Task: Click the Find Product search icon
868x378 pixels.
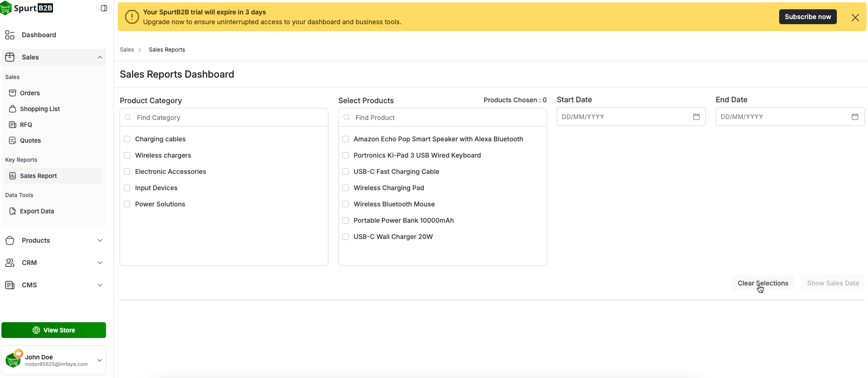Action: click(x=347, y=117)
